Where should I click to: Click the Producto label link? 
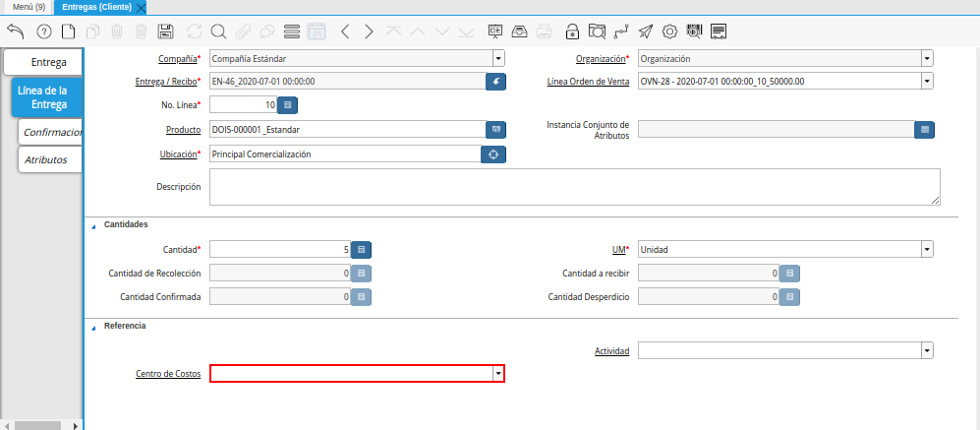(x=183, y=130)
